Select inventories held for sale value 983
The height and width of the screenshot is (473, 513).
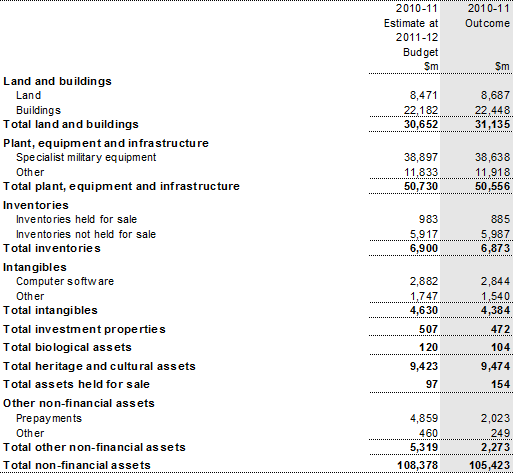pos(428,219)
